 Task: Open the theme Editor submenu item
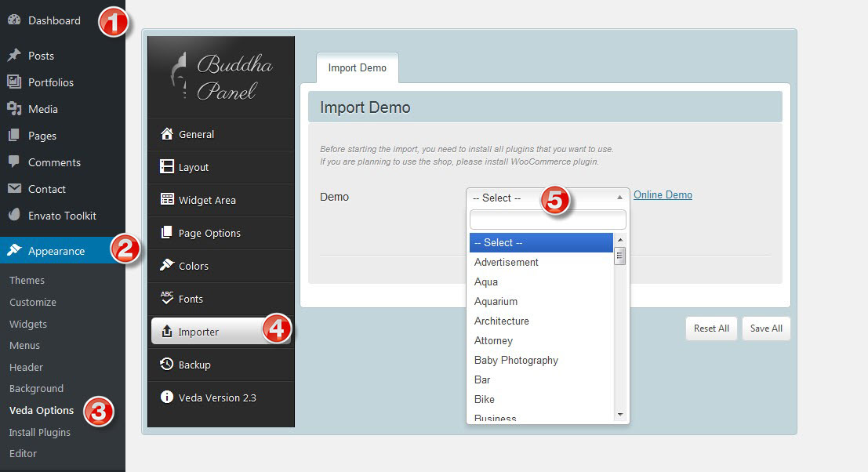[x=24, y=453]
